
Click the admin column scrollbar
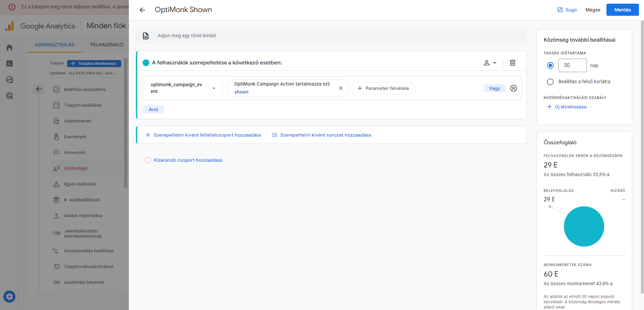tap(126, 123)
